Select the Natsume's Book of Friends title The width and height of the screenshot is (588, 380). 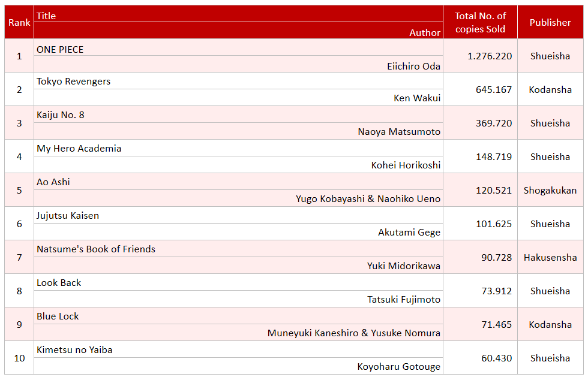tap(95, 249)
